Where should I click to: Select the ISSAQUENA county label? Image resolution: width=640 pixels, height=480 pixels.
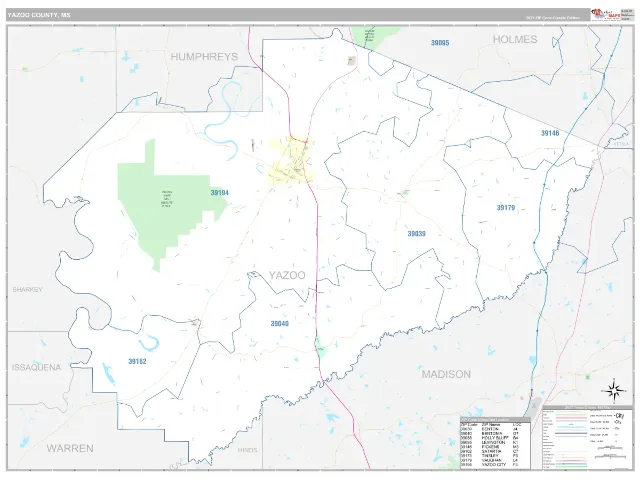[36, 367]
